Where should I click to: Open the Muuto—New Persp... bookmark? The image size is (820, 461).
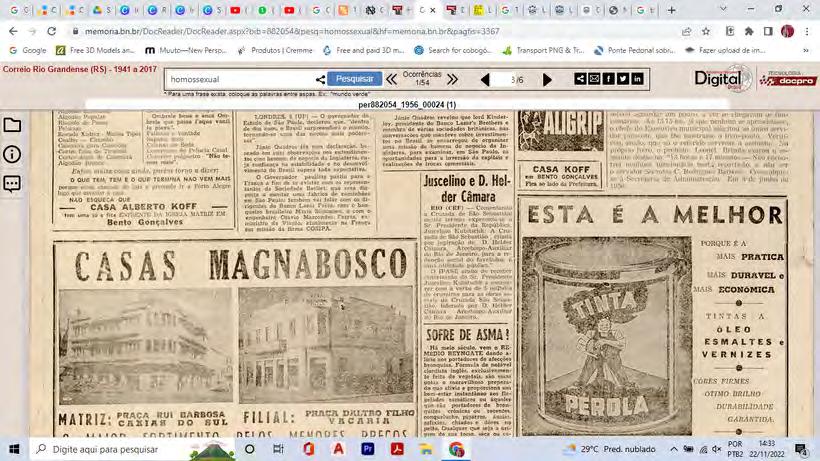point(186,50)
